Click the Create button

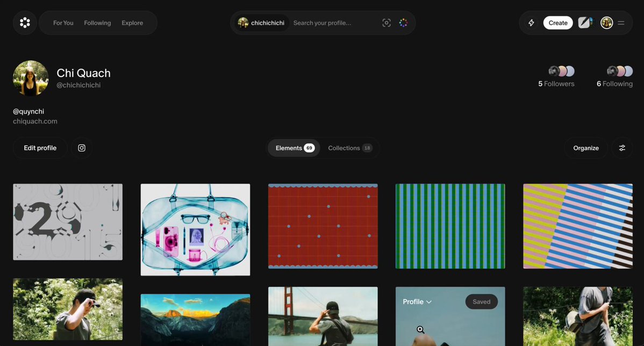(558, 23)
